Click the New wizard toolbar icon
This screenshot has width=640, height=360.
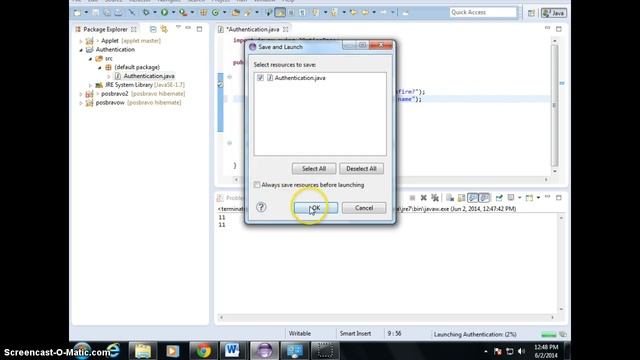click(78, 13)
